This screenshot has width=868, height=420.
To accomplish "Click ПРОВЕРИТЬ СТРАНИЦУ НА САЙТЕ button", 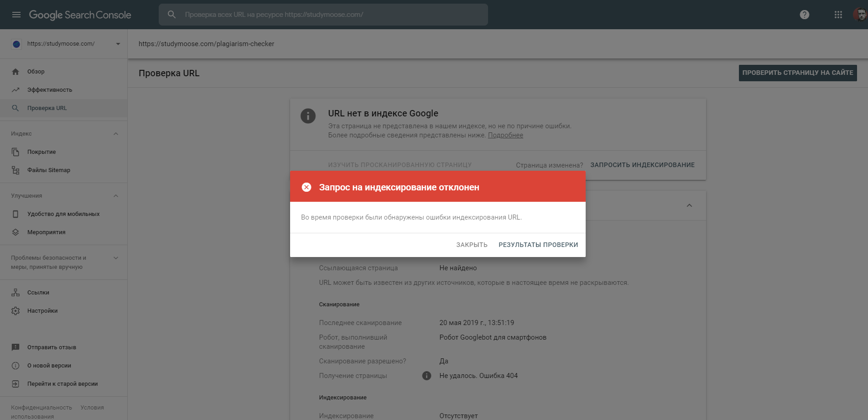I will pos(798,73).
